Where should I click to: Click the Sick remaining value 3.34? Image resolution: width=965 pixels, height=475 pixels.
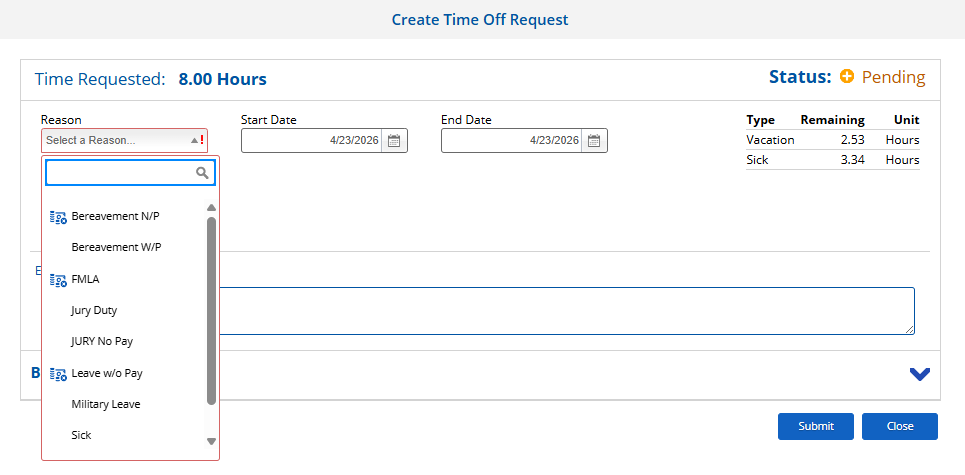tap(852, 161)
